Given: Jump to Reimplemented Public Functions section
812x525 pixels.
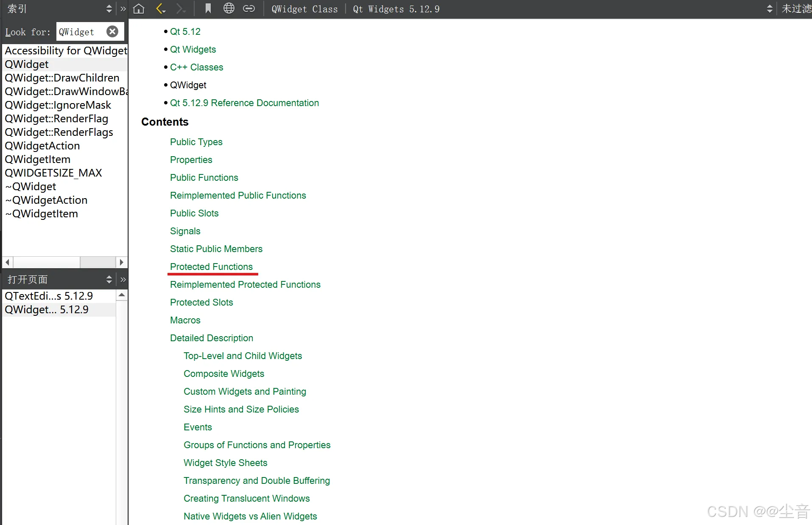Looking at the screenshot, I should [x=238, y=195].
